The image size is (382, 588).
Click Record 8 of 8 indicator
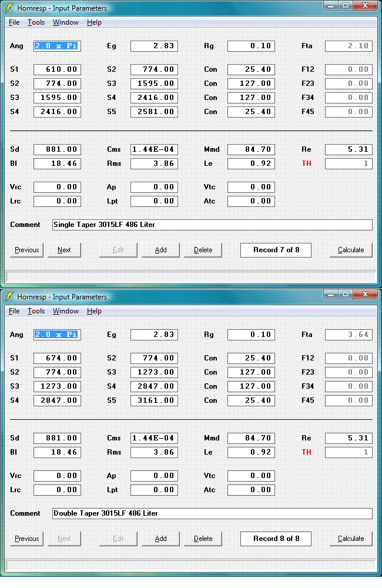click(276, 539)
